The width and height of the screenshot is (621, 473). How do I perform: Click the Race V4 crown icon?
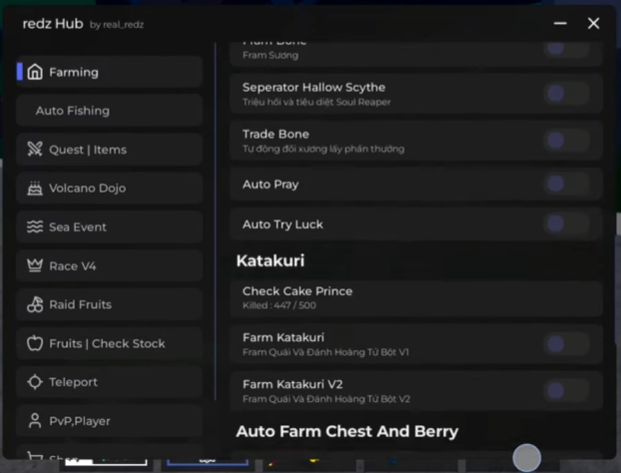[x=35, y=266]
